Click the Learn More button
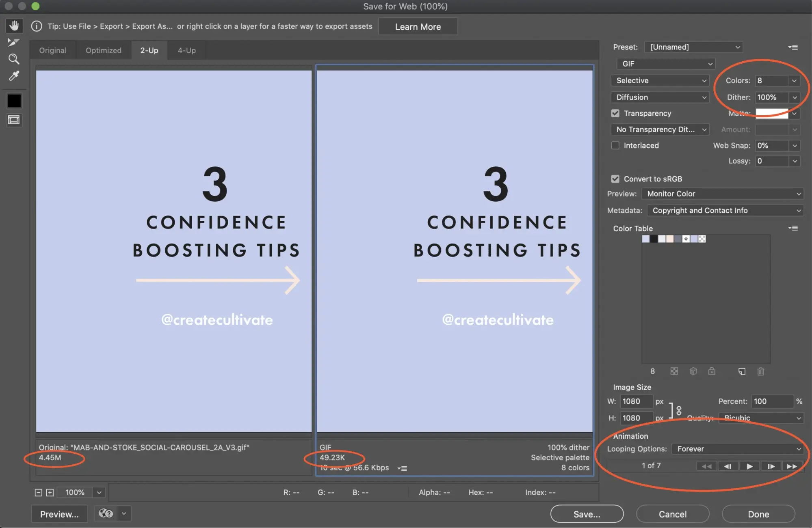Screen dimensions: 812x528 click(418, 26)
